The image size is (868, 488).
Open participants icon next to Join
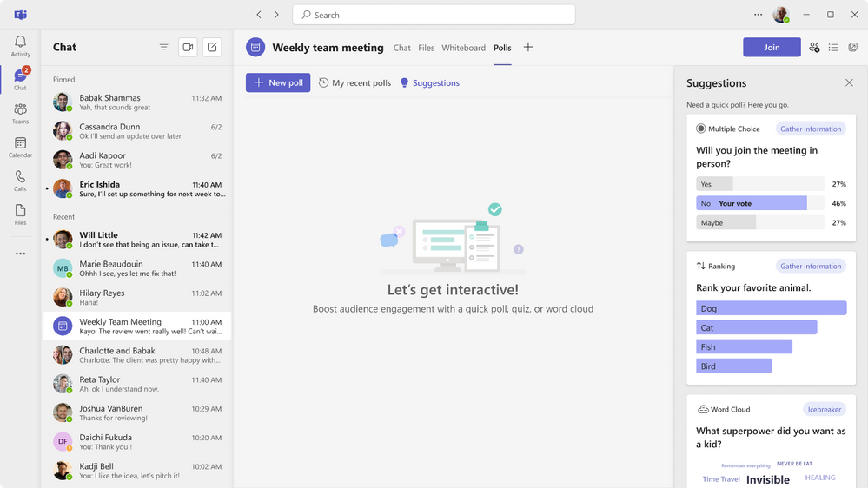pos(814,48)
